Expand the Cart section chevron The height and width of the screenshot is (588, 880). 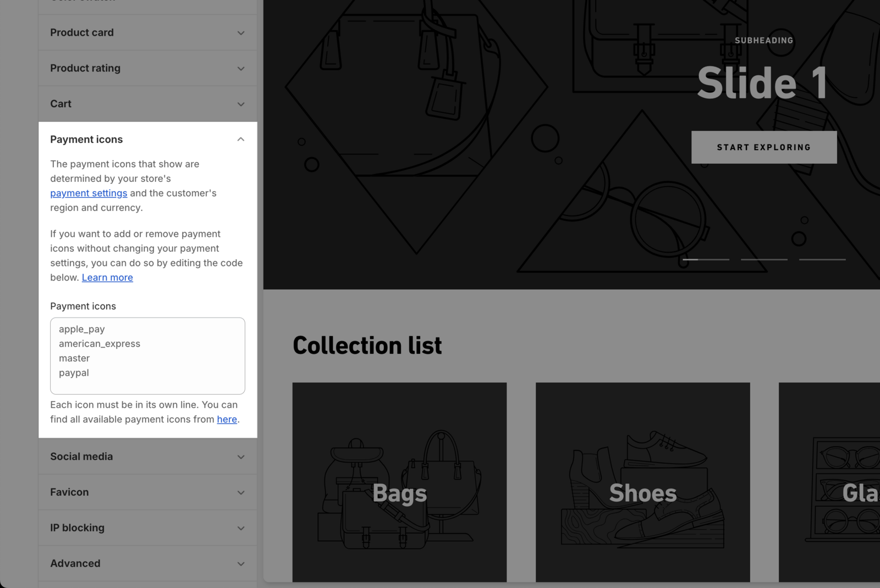click(x=240, y=104)
